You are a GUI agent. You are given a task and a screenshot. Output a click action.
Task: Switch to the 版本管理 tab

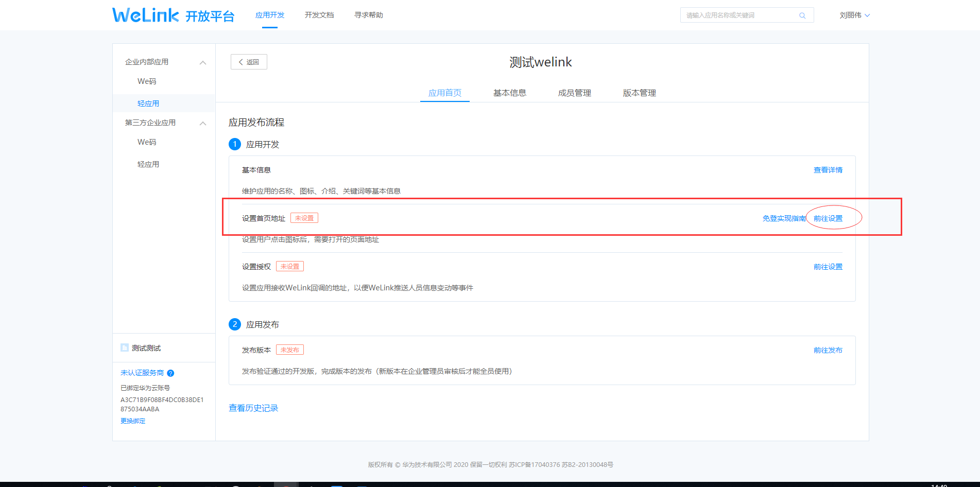pyautogui.click(x=640, y=93)
